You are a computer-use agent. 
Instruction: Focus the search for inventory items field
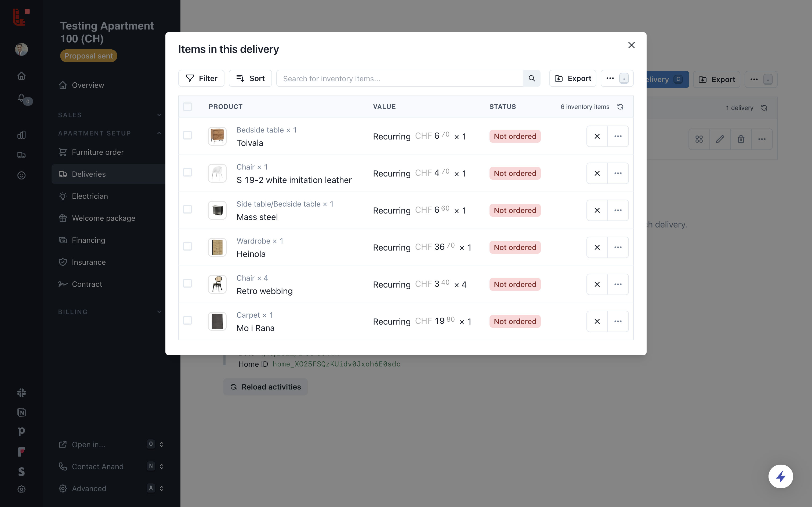399,78
